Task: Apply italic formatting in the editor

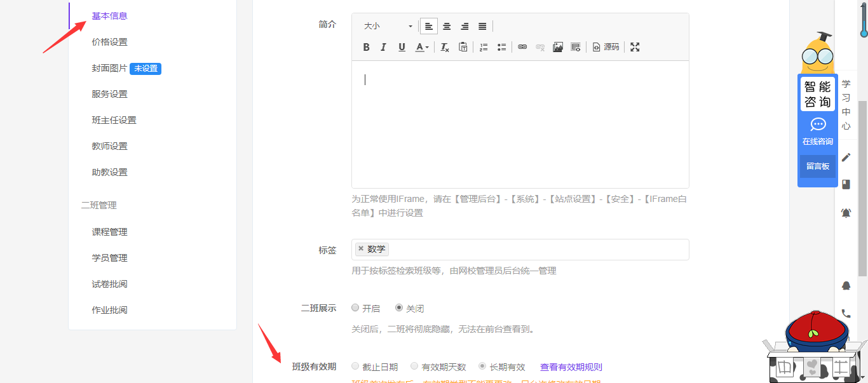Action: [x=383, y=47]
